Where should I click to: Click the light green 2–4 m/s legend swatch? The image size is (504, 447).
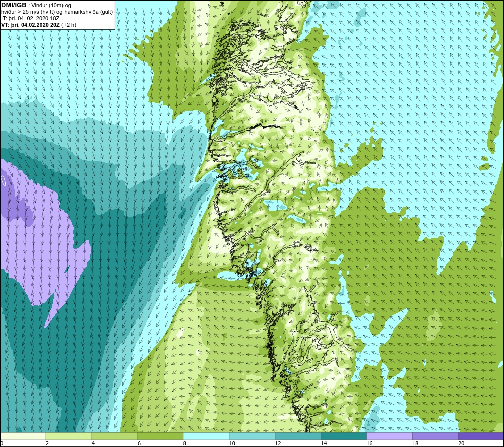69,436
